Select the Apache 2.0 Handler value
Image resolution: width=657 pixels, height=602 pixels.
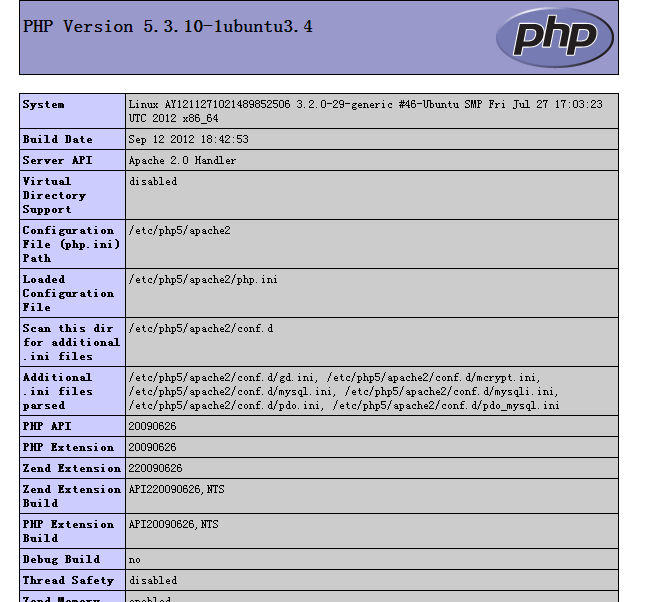click(182, 160)
